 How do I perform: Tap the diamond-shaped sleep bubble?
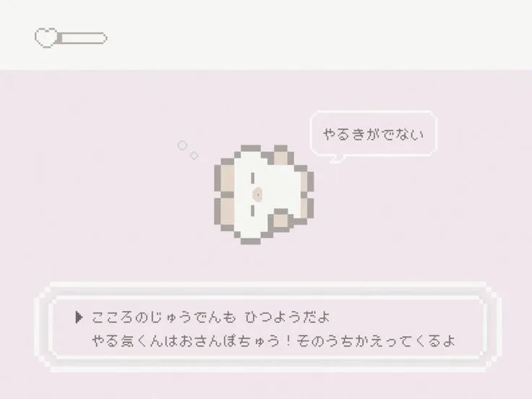(194, 155)
